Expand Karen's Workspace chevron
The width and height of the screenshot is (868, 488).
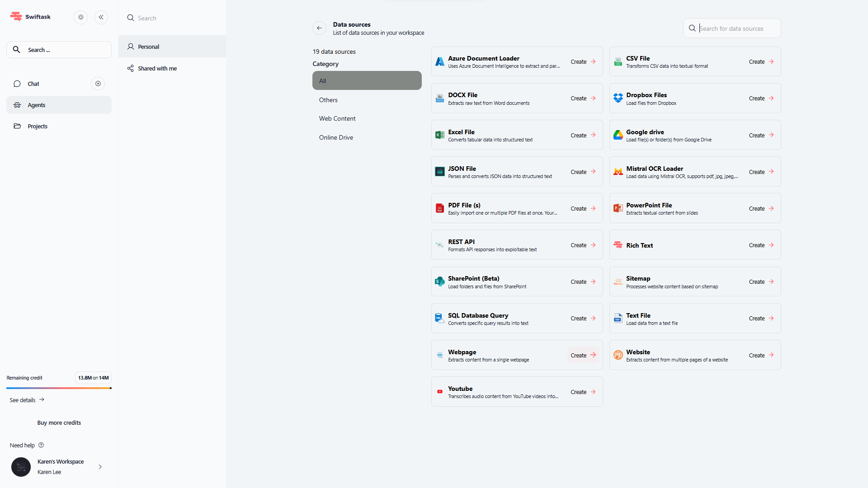[100, 467]
